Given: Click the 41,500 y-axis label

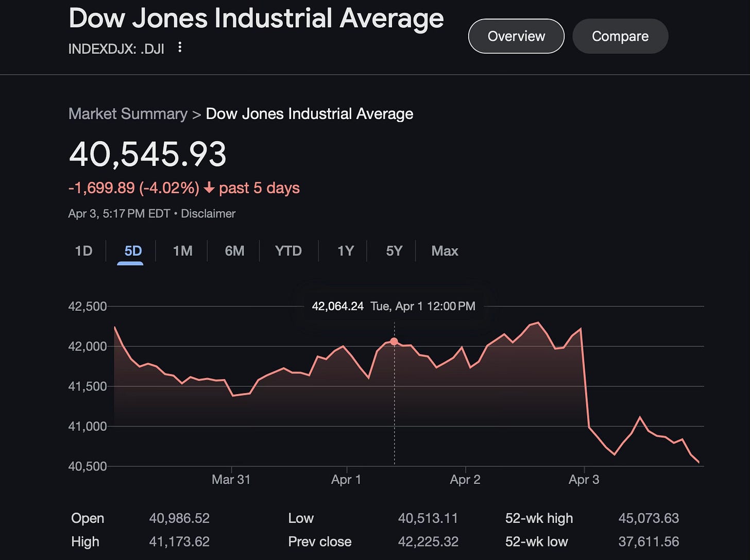Looking at the screenshot, I should coord(88,386).
